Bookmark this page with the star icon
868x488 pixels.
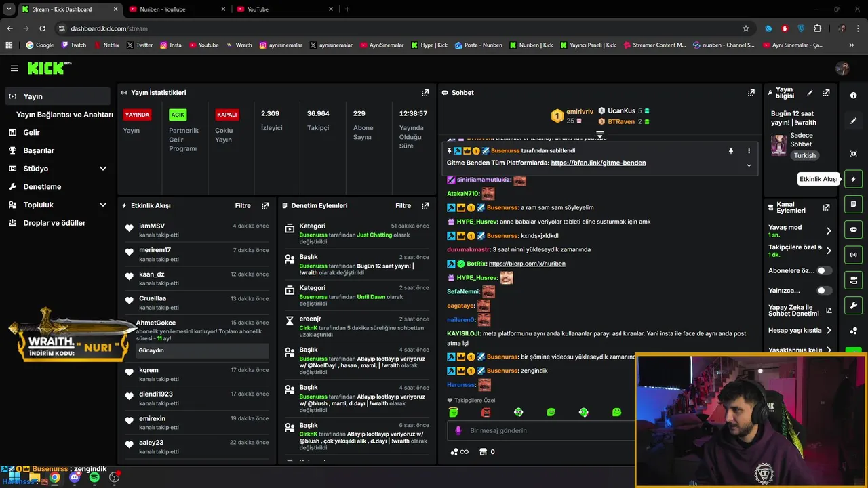pyautogui.click(x=746, y=28)
